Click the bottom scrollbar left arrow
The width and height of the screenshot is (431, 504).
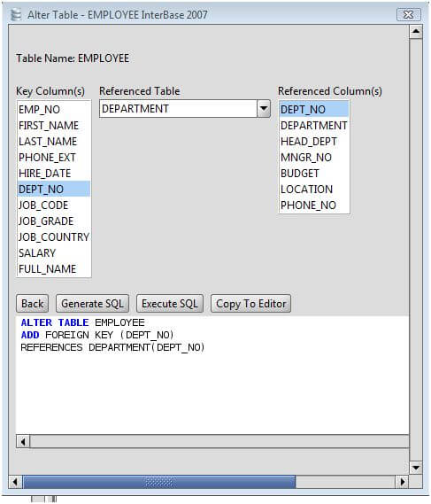14,482
